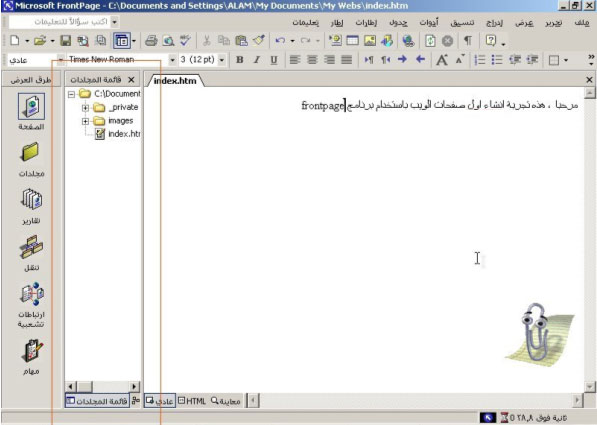Click the Insert Picture icon
Viewport: 597px width, 425px height.
pos(370,40)
